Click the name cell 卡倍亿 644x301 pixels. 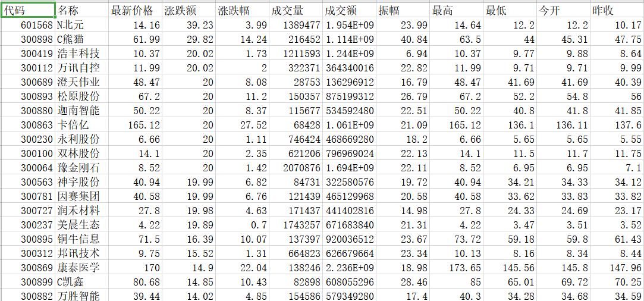point(82,125)
